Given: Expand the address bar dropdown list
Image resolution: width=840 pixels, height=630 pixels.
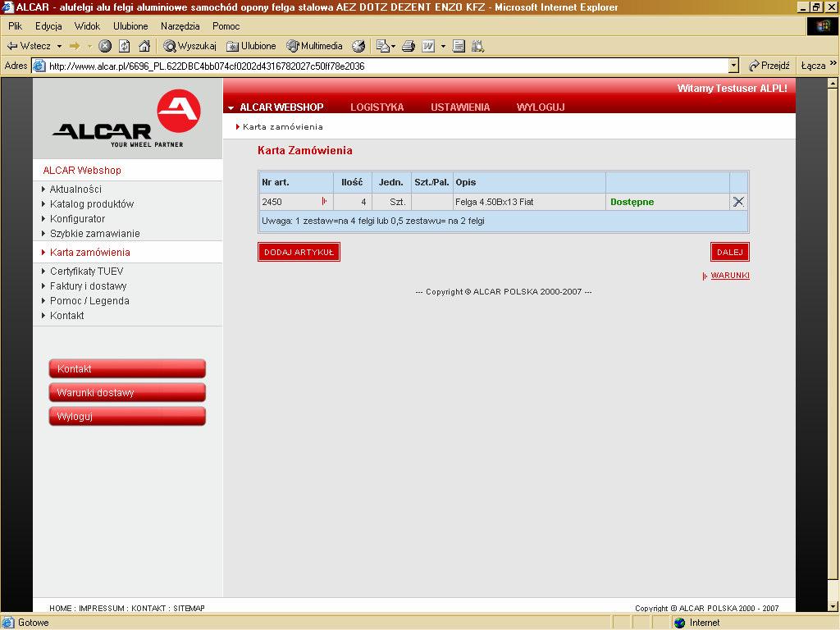Looking at the screenshot, I should [x=733, y=66].
